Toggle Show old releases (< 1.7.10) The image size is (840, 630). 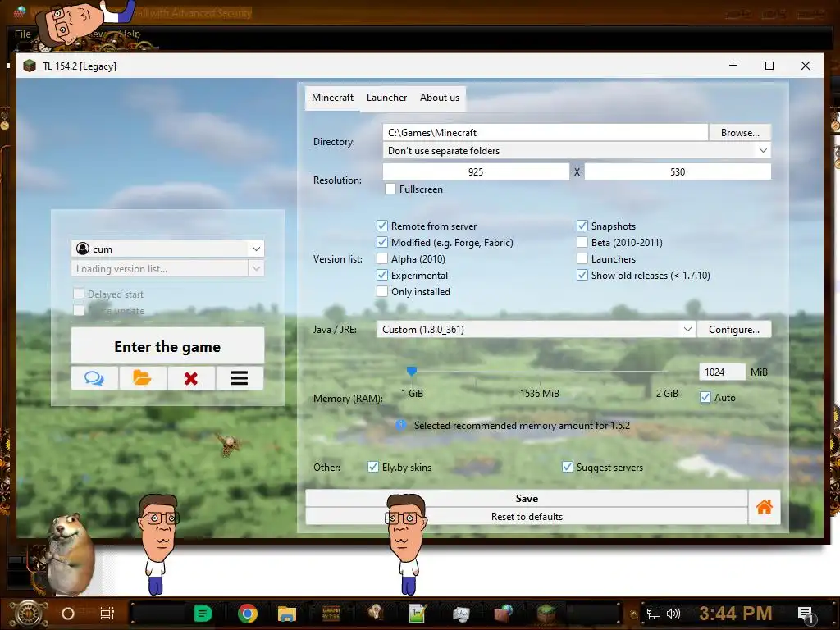582,276
